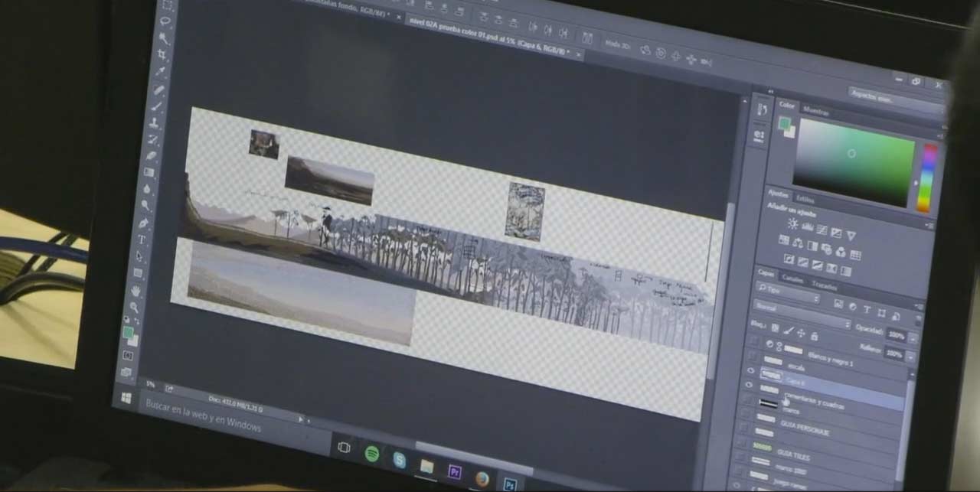980x492 pixels.
Task: Open Firefox from the taskbar
Action: click(482, 478)
